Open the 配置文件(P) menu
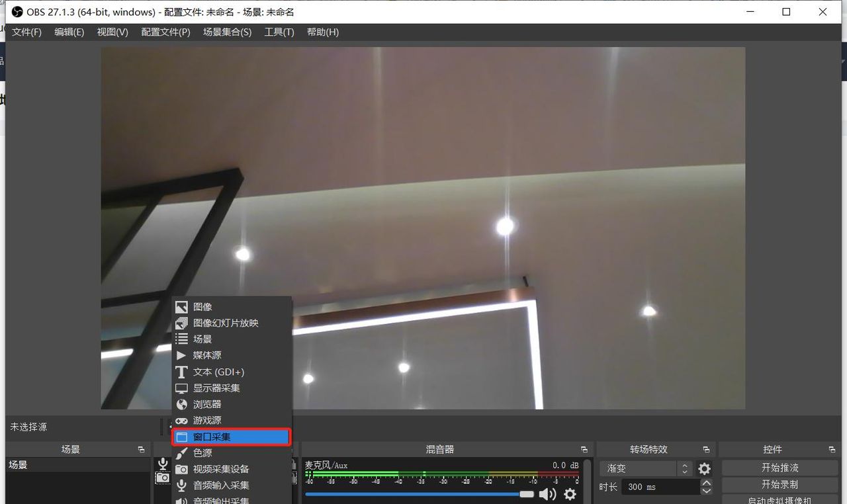This screenshot has height=504, width=847. [x=165, y=32]
